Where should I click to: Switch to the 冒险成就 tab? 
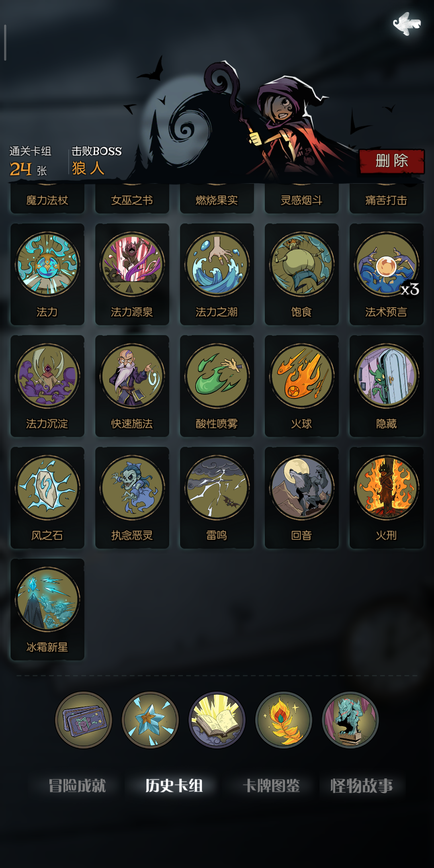[77, 786]
